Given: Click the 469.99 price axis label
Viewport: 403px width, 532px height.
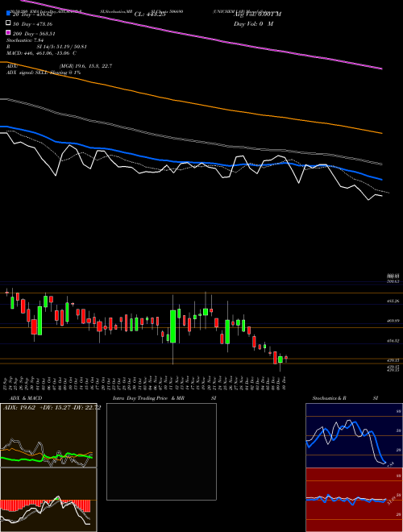Looking at the screenshot, I should point(394,320).
